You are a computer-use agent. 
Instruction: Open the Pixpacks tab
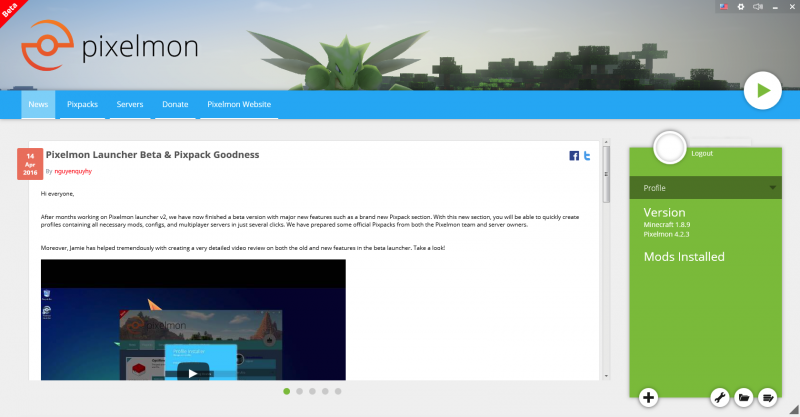[82, 105]
